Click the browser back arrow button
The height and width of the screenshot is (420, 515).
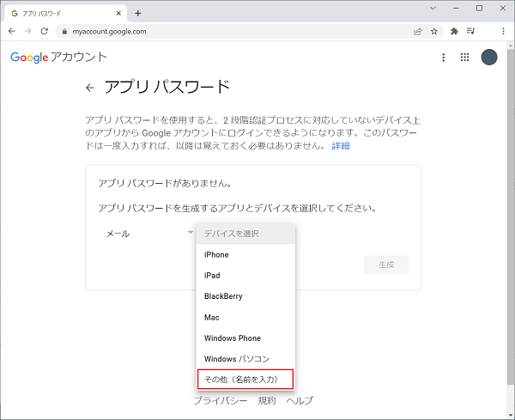[11, 31]
